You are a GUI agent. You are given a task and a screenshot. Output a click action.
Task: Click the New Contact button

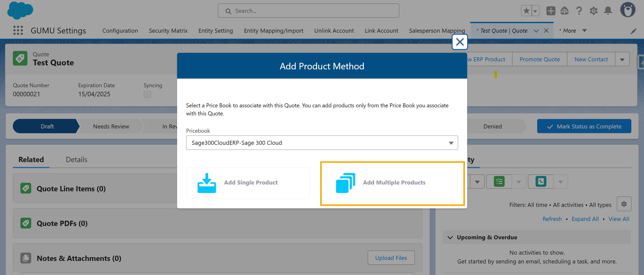click(x=591, y=59)
